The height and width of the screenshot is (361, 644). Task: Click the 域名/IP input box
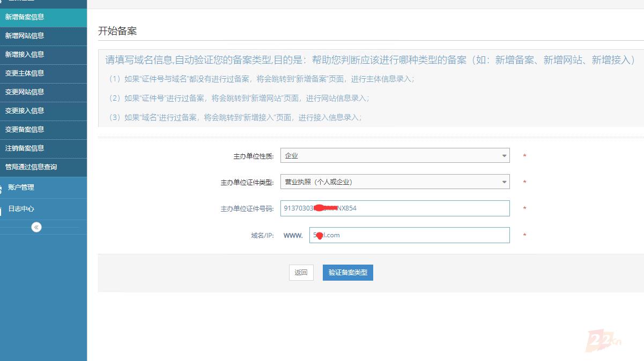tap(410, 235)
